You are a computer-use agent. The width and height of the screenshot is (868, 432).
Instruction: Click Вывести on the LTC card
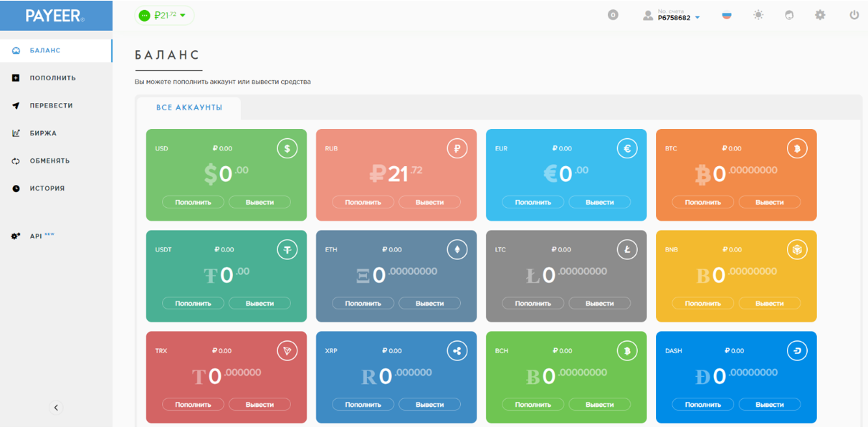point(599,304)
